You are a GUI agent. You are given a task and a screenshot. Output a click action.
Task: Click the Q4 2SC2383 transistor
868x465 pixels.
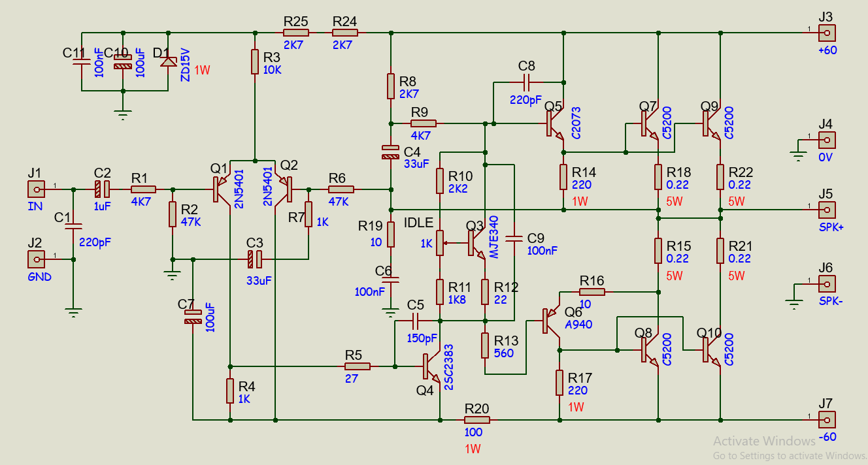point(430,366)
